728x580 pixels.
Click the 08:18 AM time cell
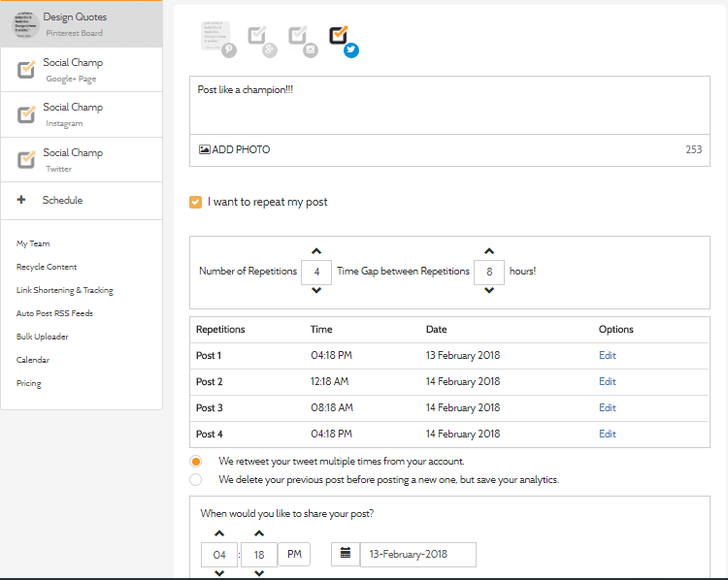click(332, 408)
